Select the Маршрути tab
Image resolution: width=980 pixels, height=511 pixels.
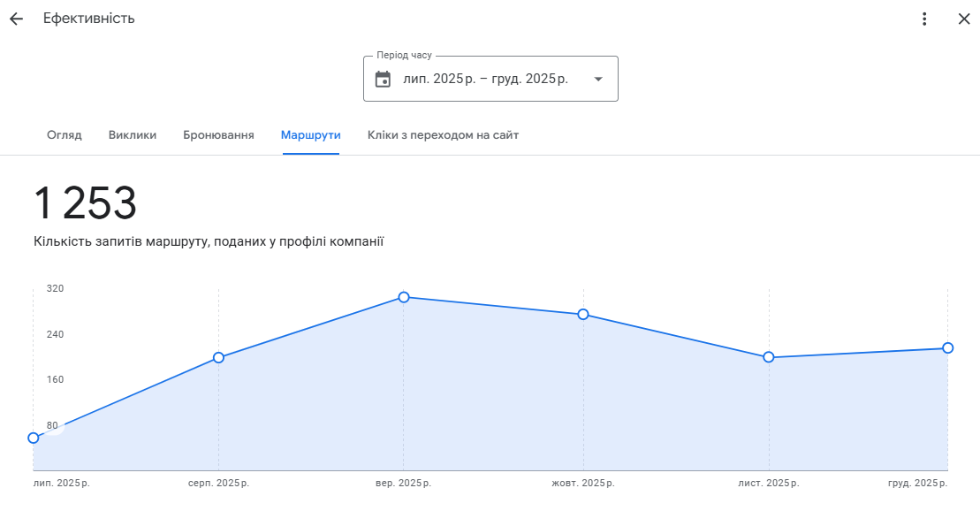tap(311, 135)
